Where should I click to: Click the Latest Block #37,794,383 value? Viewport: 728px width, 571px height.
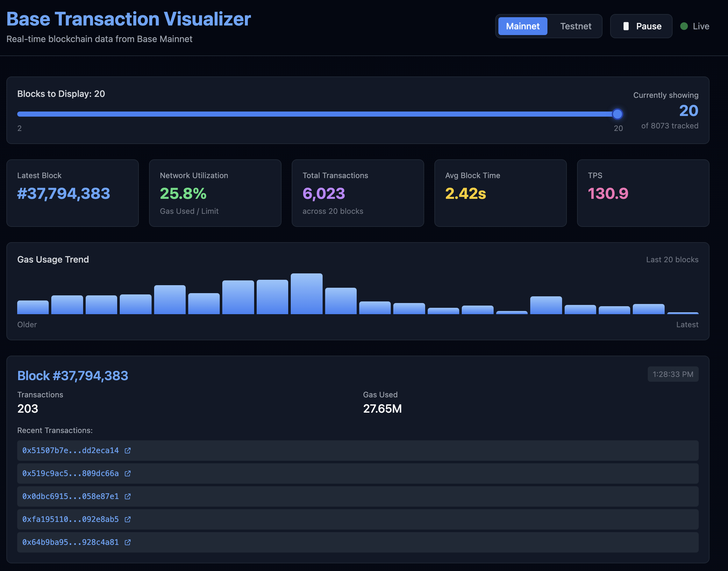tap(63, 193)
